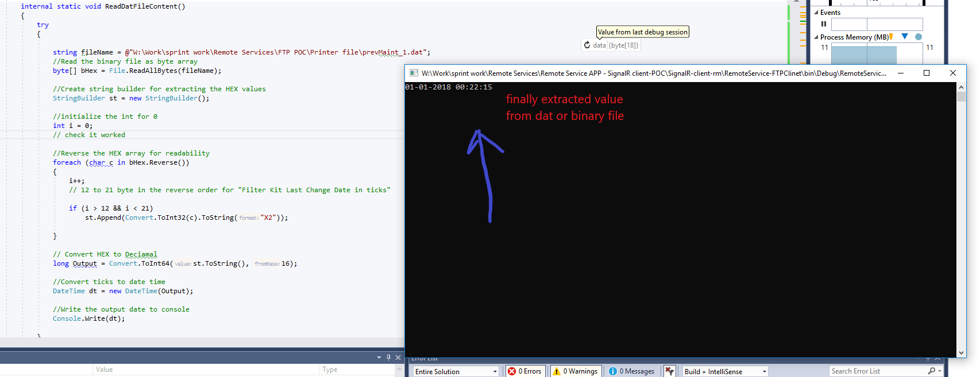Click the data {byte[18]} data tip value

[x=616, y=45]
